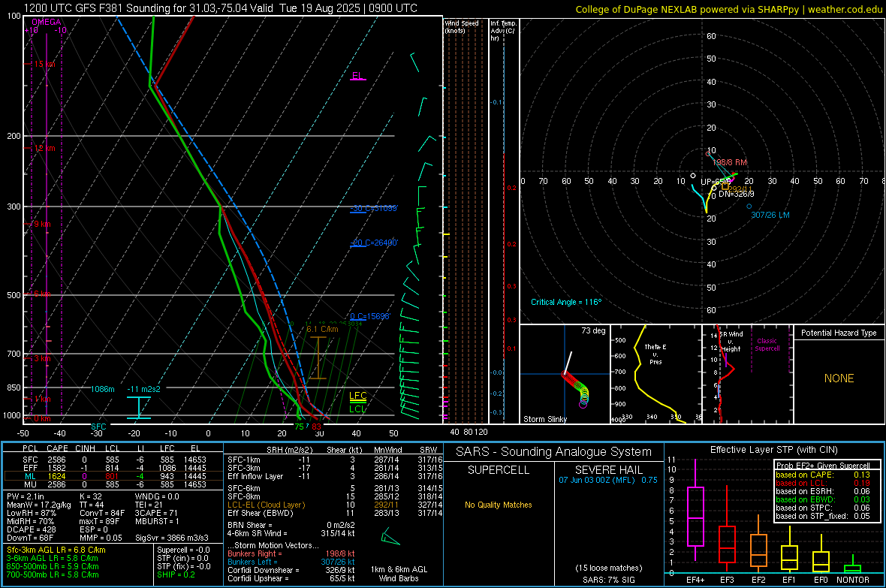Click the magenta EF4+ box plot
The width and height of the screenshot is (886, 588).
695,511
